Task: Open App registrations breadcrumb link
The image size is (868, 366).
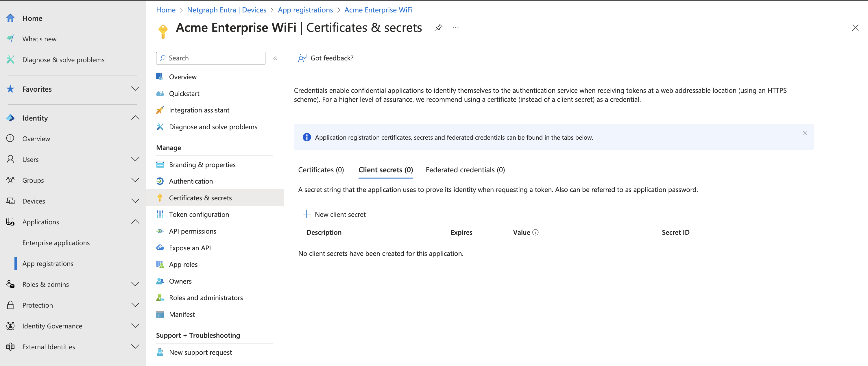Action: point(305,10)
